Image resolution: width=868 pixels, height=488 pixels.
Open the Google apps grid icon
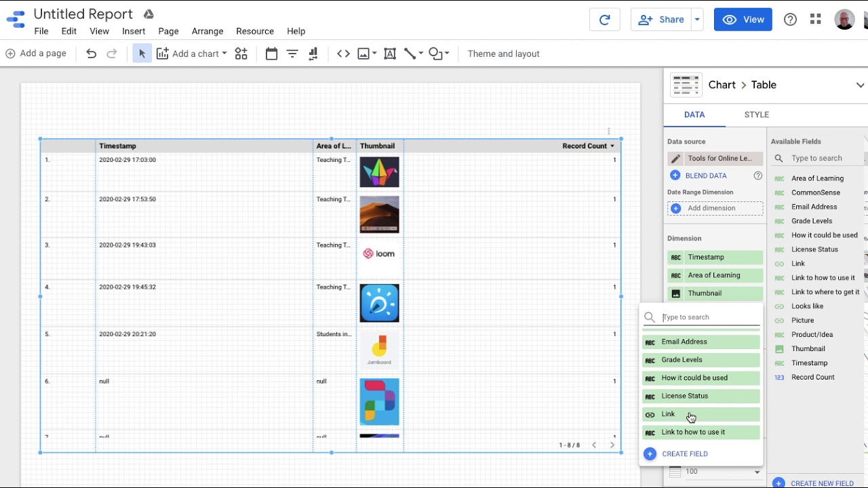click(816, 20)
